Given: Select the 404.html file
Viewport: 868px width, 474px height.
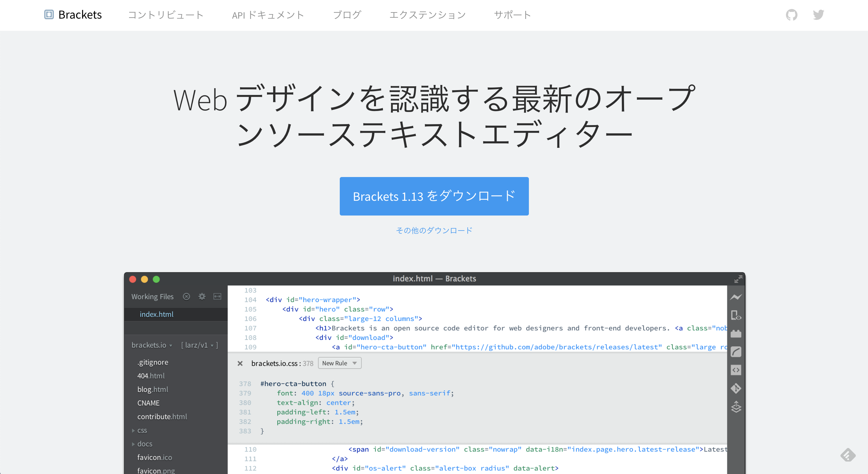Looking at the screenshot, I should (151, 376).
